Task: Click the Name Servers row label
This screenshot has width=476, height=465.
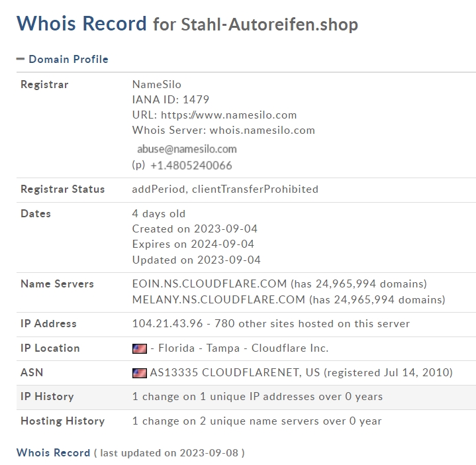Action: pyautogui.click(x=57, y=284)
